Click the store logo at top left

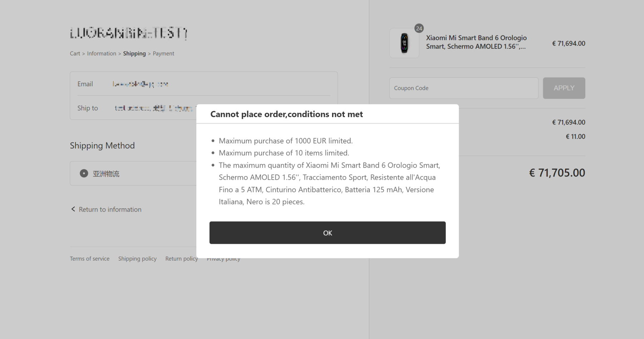click(x=129, y=33)
